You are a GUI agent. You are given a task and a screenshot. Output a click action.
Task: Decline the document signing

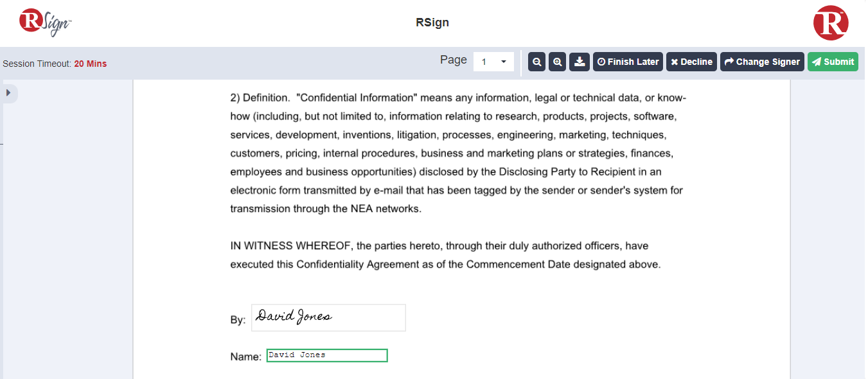coord(691,62)
